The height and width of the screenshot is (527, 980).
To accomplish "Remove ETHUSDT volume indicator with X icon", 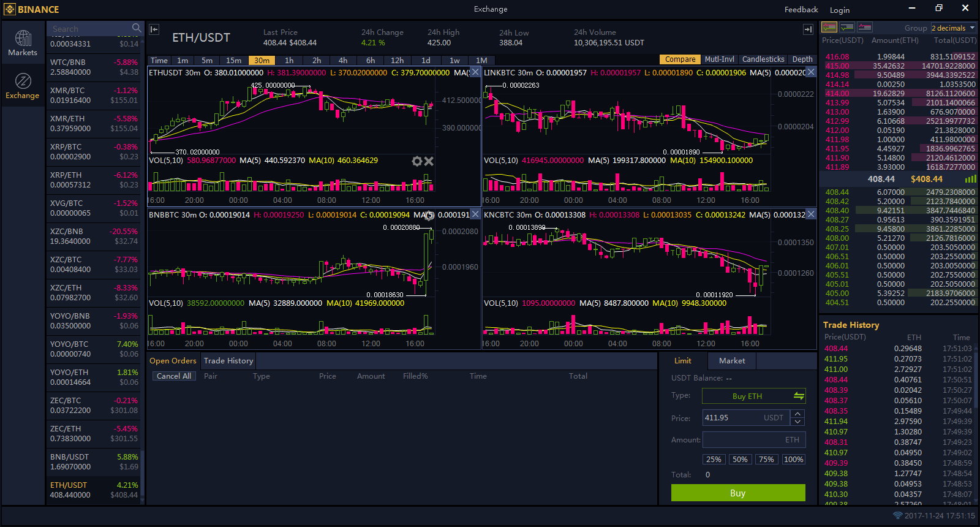I will (429, 161).
